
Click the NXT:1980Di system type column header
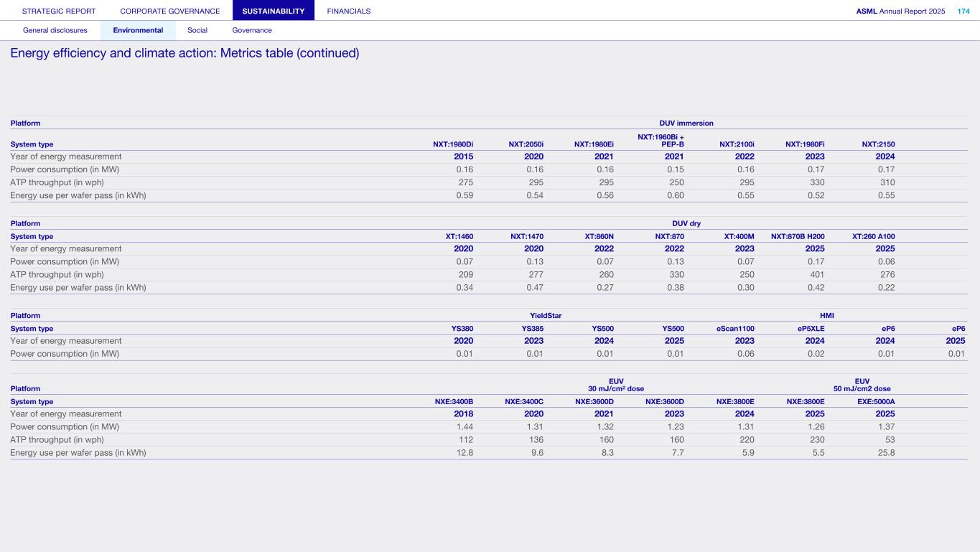pyautogui.click(x=452, y=144)
